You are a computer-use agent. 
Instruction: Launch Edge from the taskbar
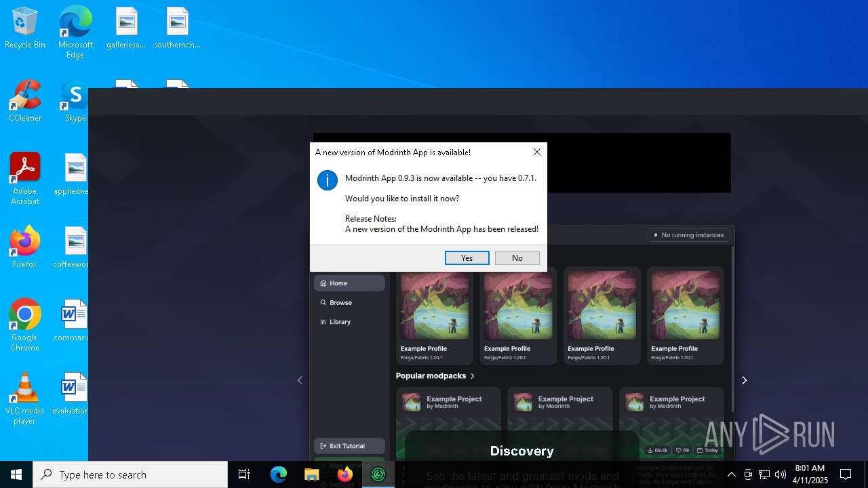[x=279, y=474]
